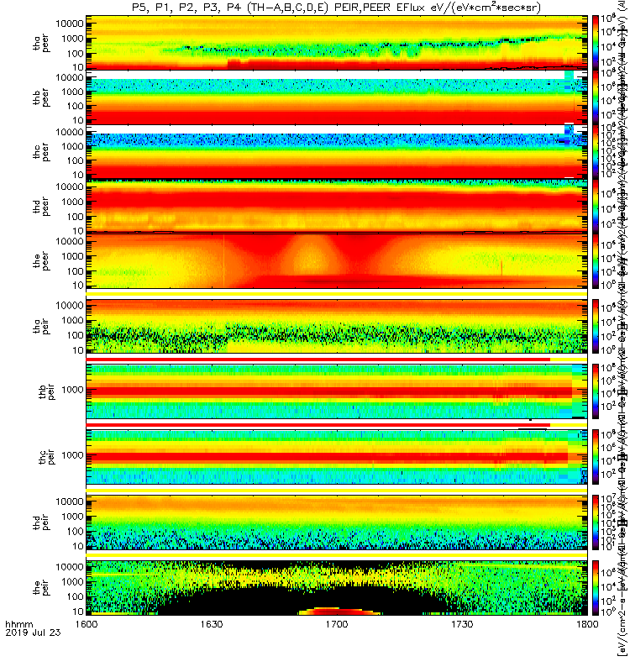This screenshot has height=672, width=630.
Task: Click the 100 tick label on thd peer
Action: pos(76,217)
